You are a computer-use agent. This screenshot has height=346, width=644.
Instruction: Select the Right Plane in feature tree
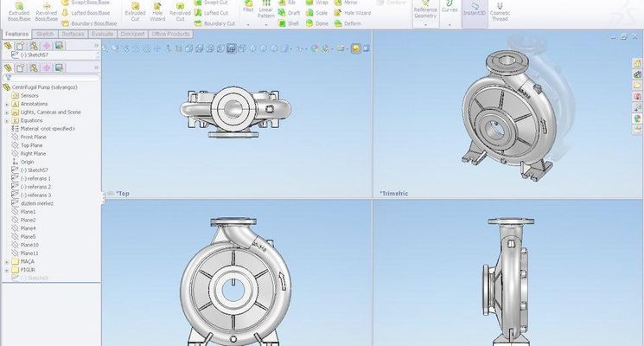coord(33,153)
